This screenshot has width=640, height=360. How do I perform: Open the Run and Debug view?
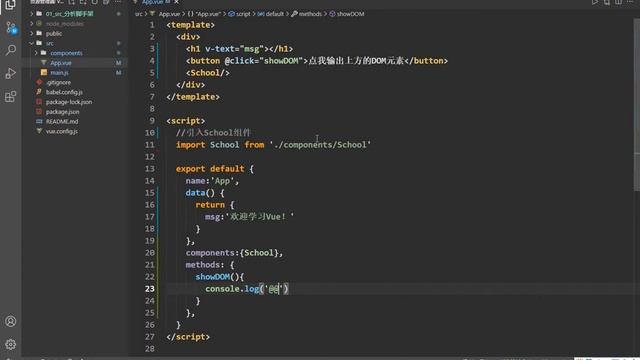(x=11, y=73)
